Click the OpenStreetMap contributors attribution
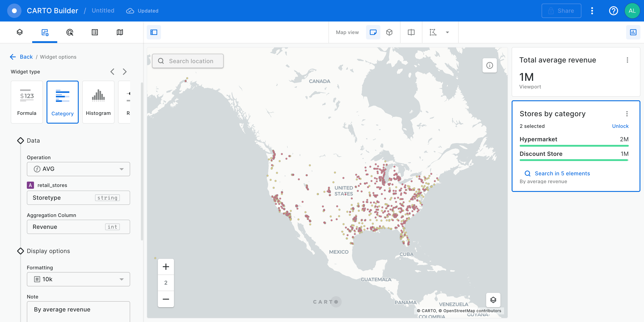This screenshot has width=644, height=322. tap(470, 311)
